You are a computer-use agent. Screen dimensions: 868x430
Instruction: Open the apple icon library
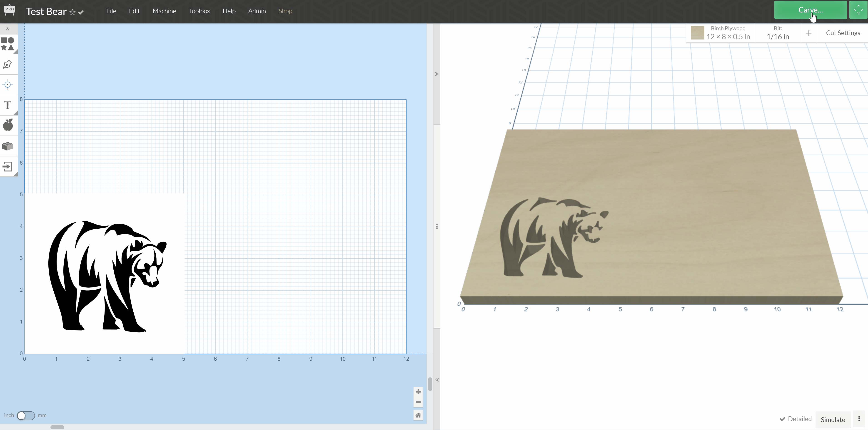click(8, 125)
